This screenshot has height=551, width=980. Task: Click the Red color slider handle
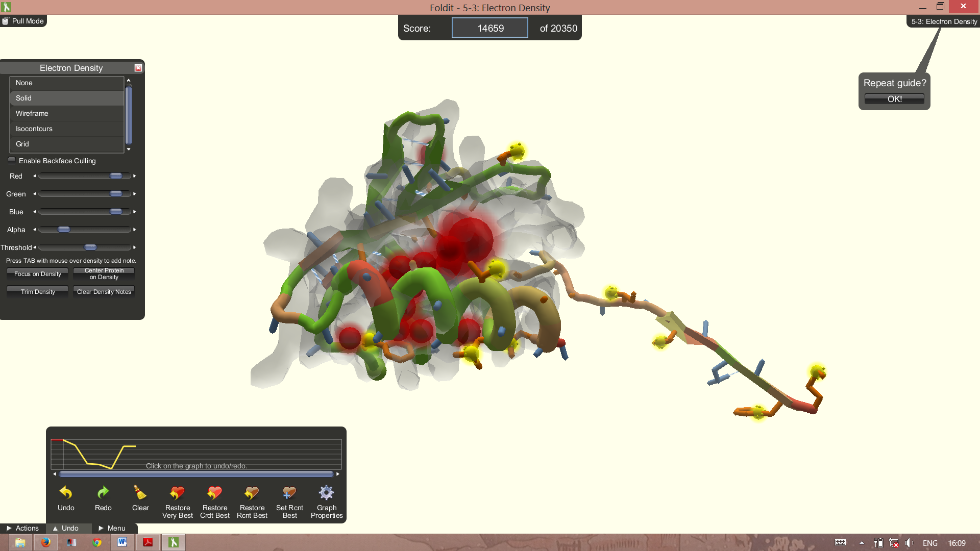tap(116, 176)
